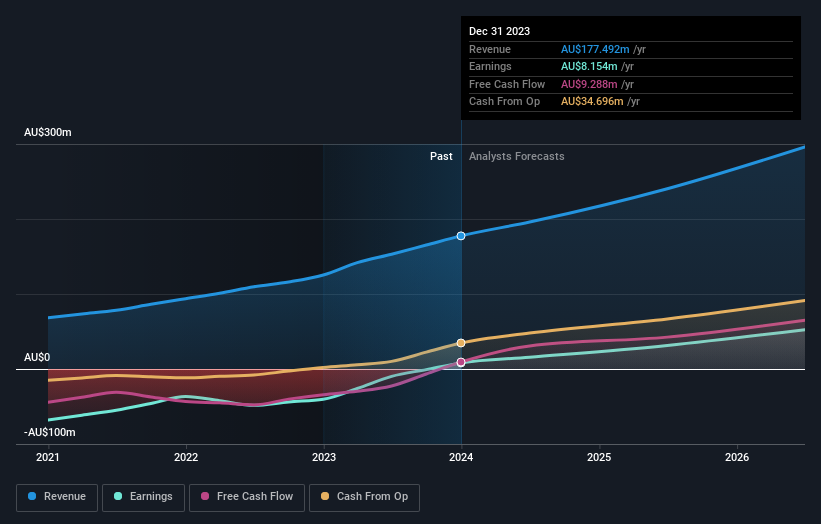821x524 pixels.
Task: Click the Cash From Op label in tooltip
Action: tap(504, 102)
